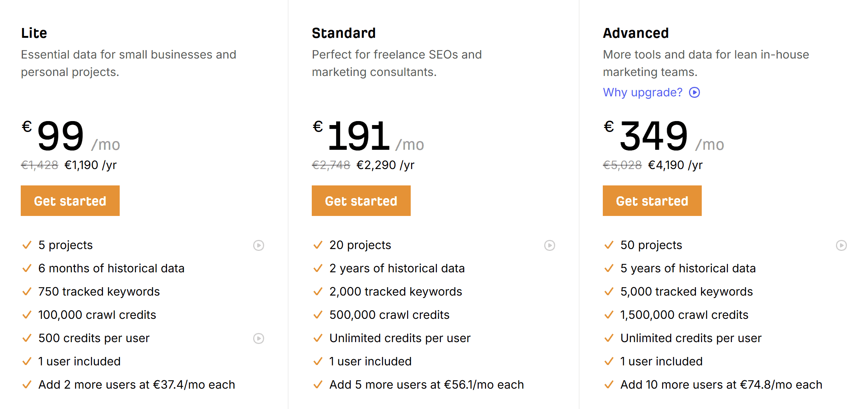Click the checkmark beside 5 years of historical data
Image resolution: width=868 pixels, height=409 pixels.
tap(609, 268)
